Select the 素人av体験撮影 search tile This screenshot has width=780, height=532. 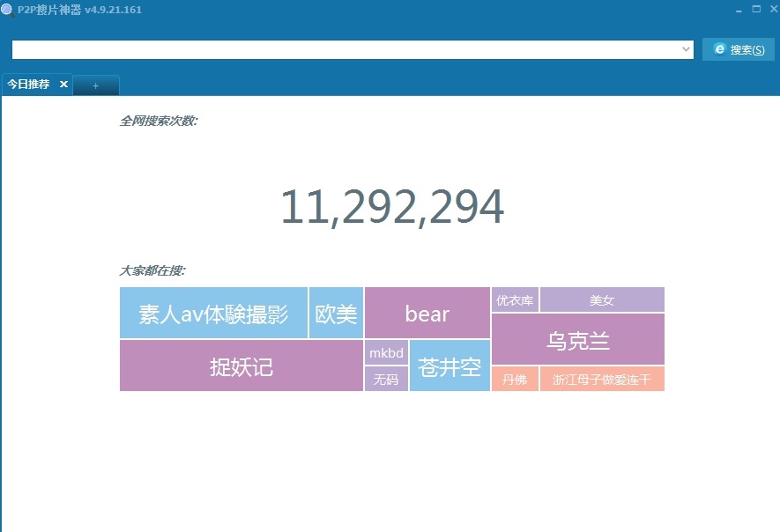coord(213,314)
